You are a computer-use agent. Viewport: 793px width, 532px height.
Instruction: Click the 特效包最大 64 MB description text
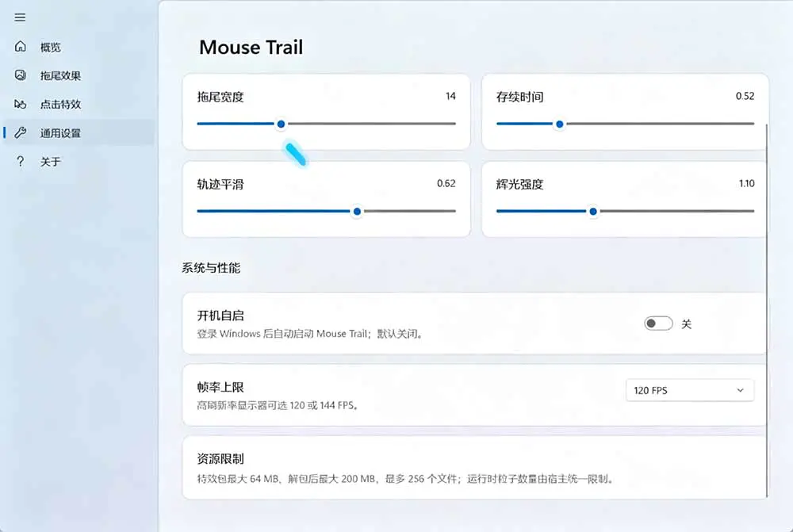click(405, 479)
